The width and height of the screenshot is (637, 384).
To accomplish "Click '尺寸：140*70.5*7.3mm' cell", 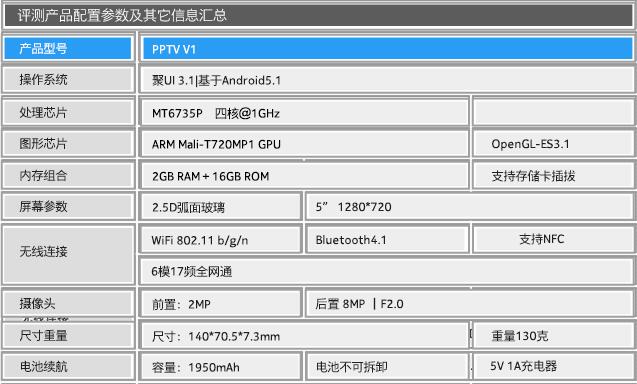I will tap(304, 336).
